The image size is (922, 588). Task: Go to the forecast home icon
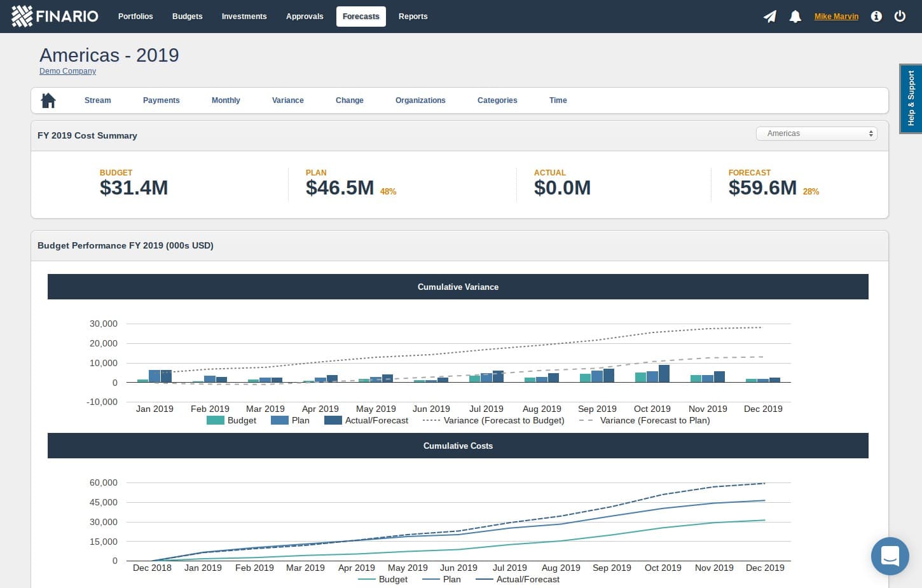tap(48, 100)
